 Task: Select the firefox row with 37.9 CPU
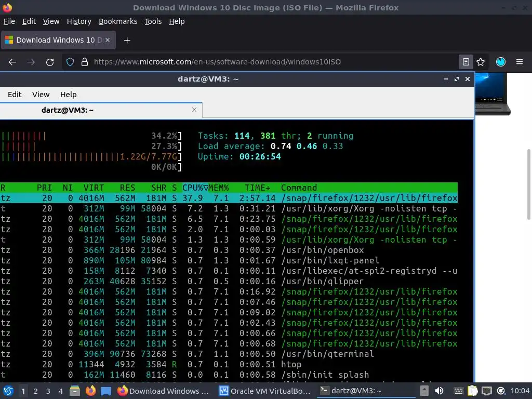tap(229, 198)
